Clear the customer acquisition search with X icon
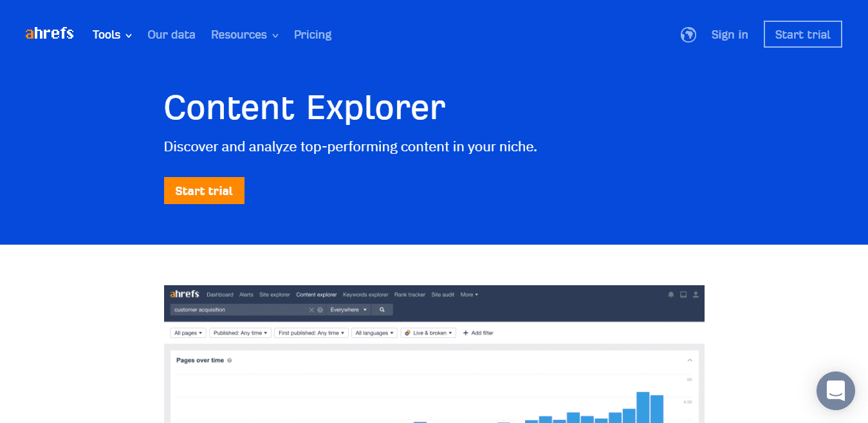This screenshot has width=868, height=423. (311, 310)
